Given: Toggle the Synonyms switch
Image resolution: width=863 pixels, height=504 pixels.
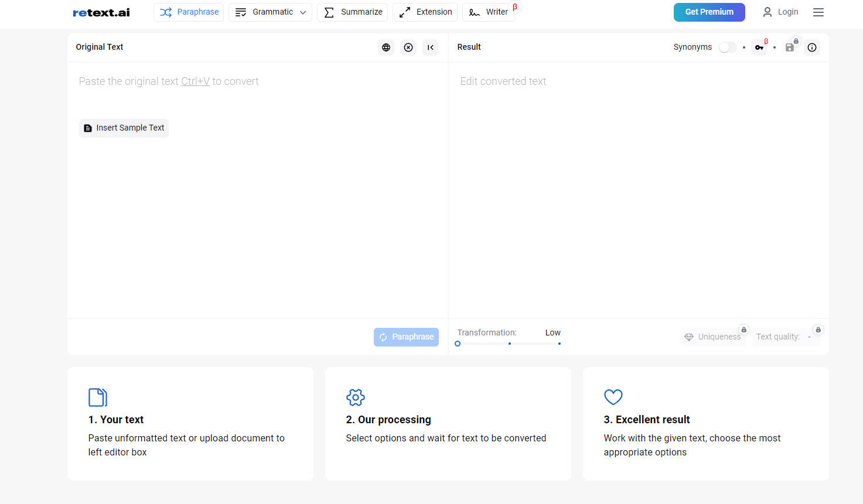Looking at the screenshot, I should 728,47.
